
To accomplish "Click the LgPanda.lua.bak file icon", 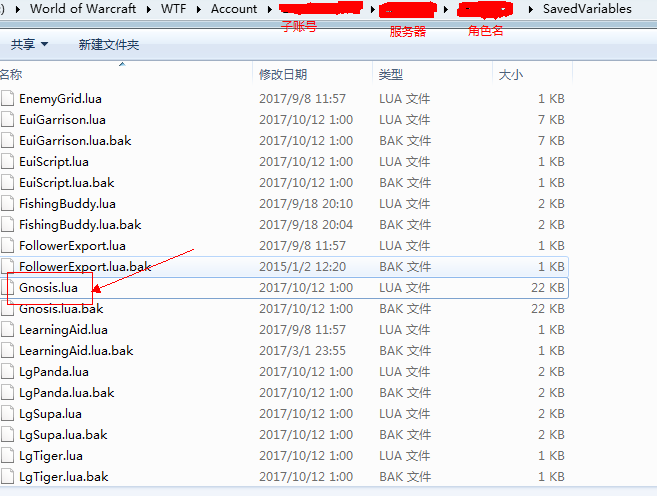I will (7, 393).
